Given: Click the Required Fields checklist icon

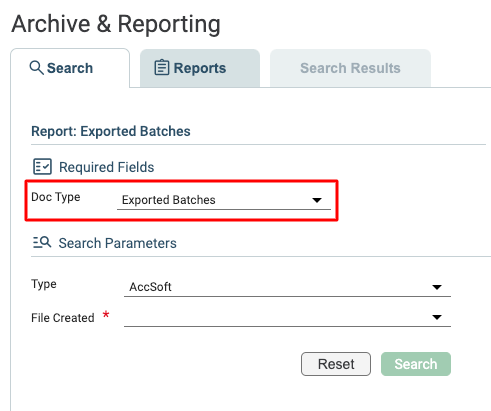Looking at the screenshot, I should click(x=42, y=167).
